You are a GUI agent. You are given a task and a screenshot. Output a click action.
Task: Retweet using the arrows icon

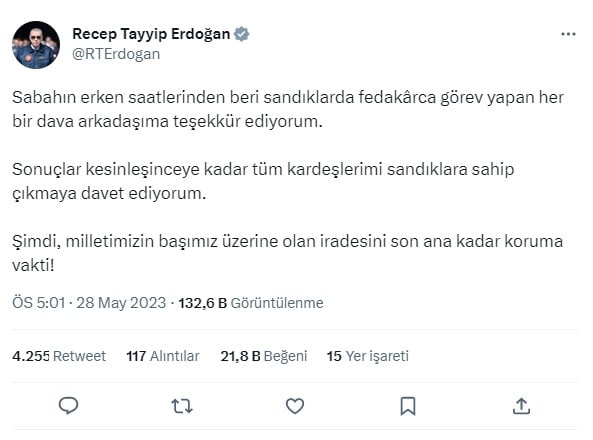click(x=182, y=406)
